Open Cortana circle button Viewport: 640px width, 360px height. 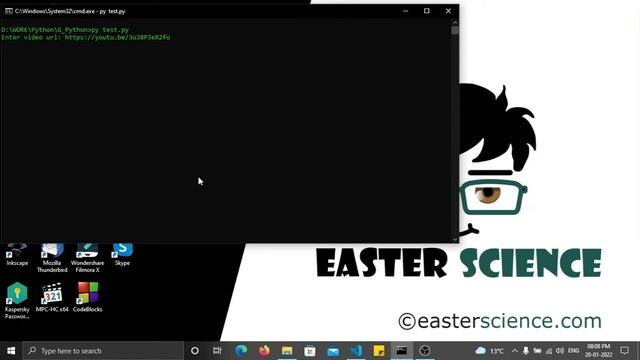[x=195, y=351]
